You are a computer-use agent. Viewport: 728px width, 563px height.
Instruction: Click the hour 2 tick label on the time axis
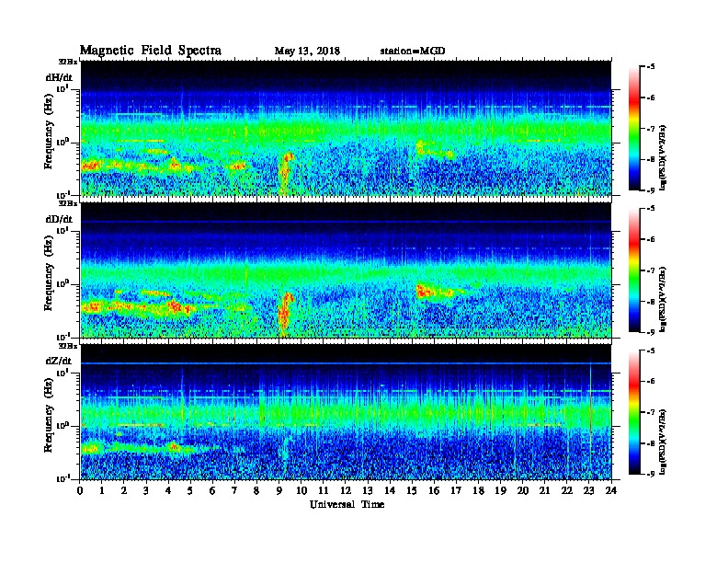tap(124, 490)
